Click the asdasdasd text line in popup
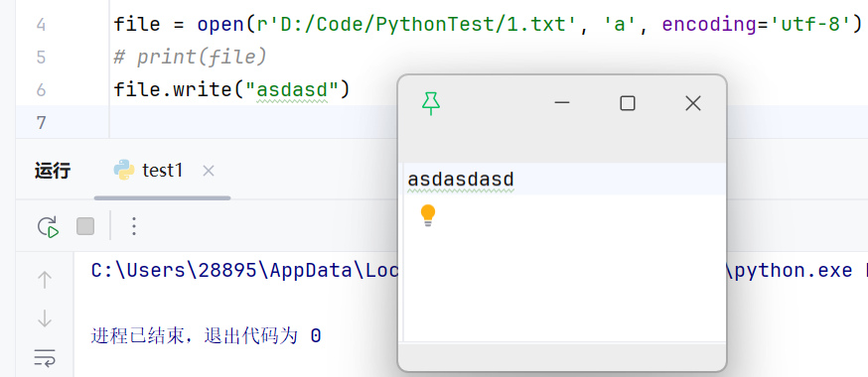Image resolution: width=868 pixels, height=377 pixels. click(461, 180)
